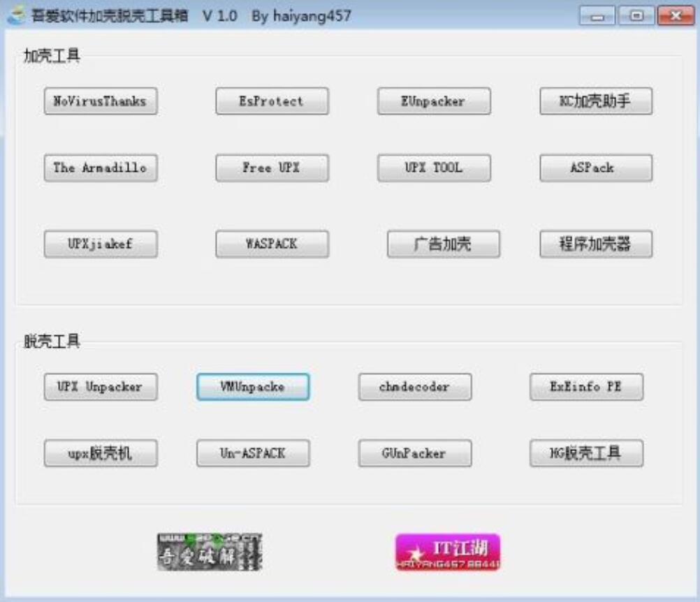Launch the 广告加壳 tool

point(434,242)
